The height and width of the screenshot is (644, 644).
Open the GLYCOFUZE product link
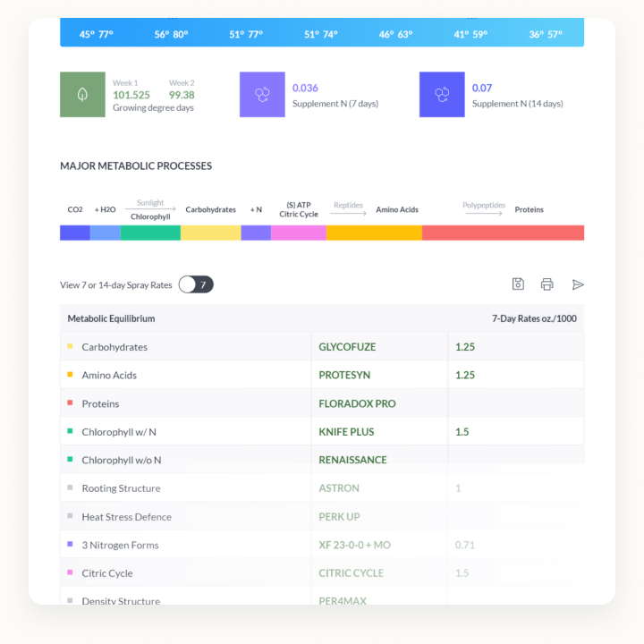point(347,347)
